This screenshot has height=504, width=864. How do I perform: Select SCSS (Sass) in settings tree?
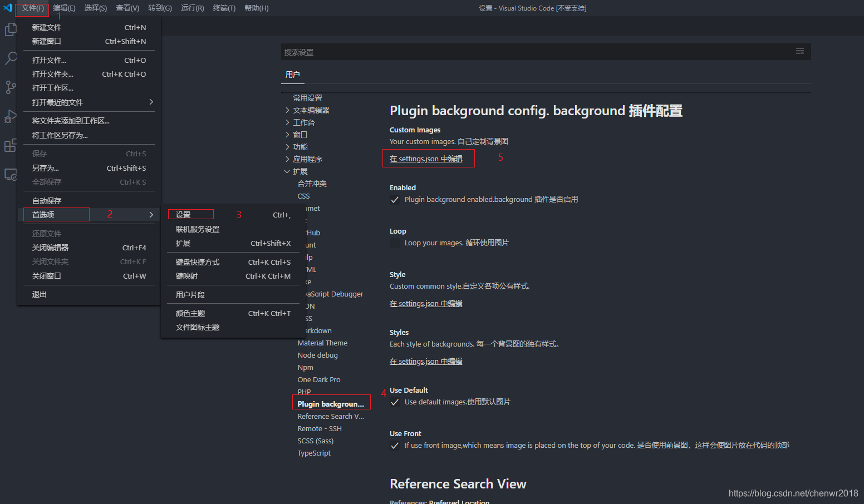(x=316, y=441)
